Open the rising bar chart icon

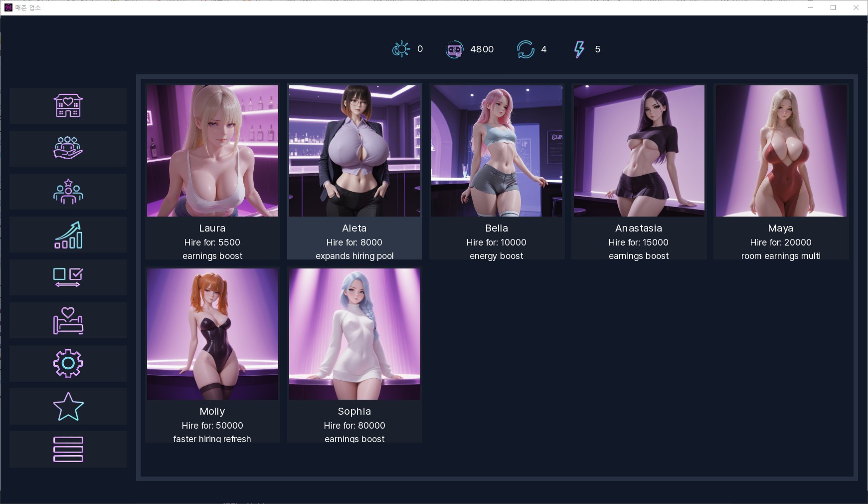coord(68,235)
